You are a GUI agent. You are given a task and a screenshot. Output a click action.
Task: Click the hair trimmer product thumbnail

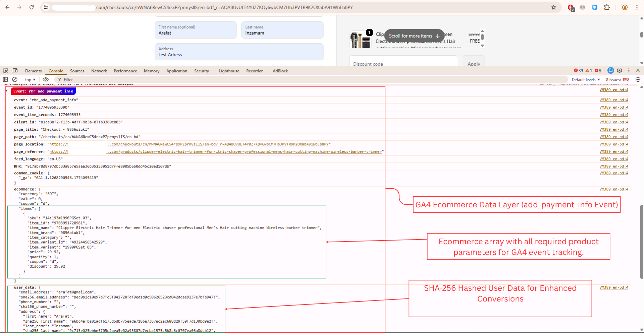360,40
